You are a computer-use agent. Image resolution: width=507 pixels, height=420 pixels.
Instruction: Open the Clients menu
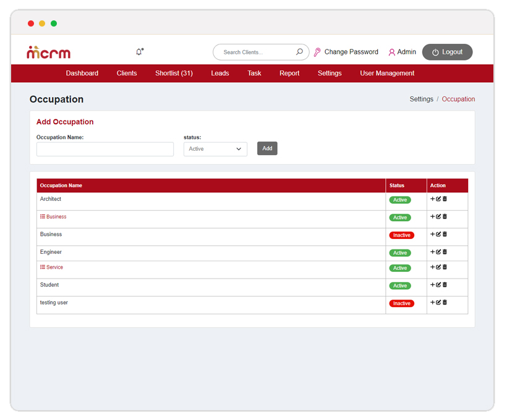pos(127,73)
